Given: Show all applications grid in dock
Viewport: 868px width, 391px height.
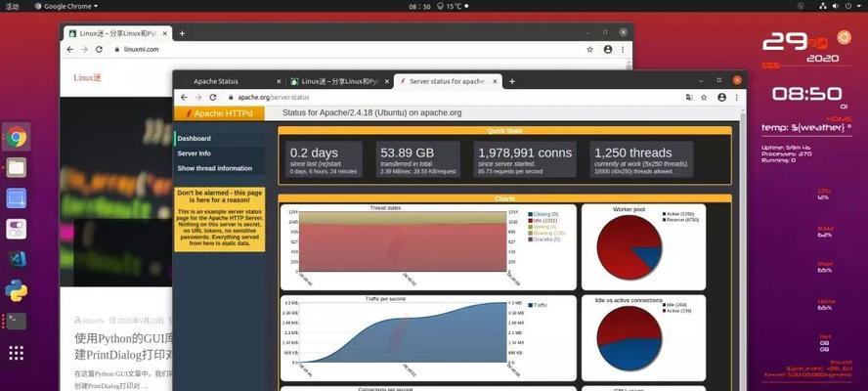Looking at the screenshot, I should (x=16, y=353).
